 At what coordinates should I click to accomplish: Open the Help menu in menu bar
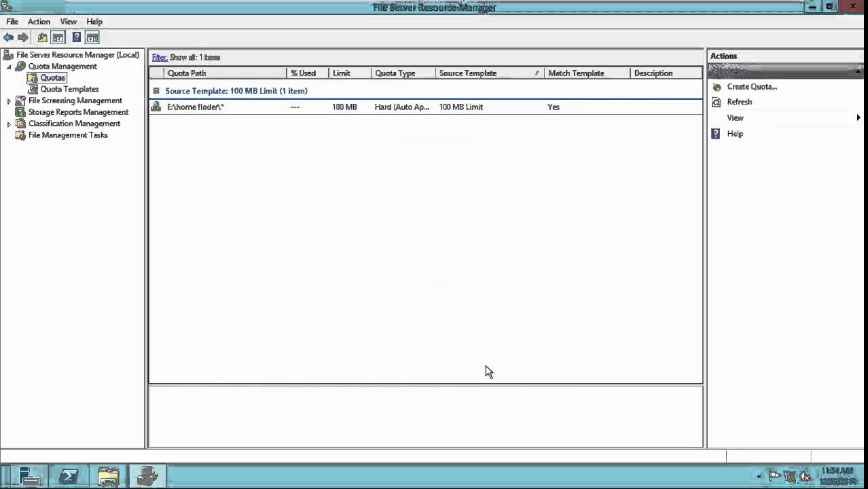pos(94,22)
